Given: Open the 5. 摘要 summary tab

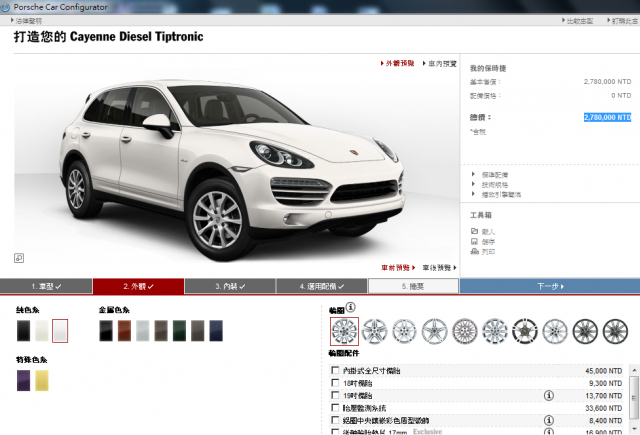Looking at the screenshot, I should [x=413, y=286].
